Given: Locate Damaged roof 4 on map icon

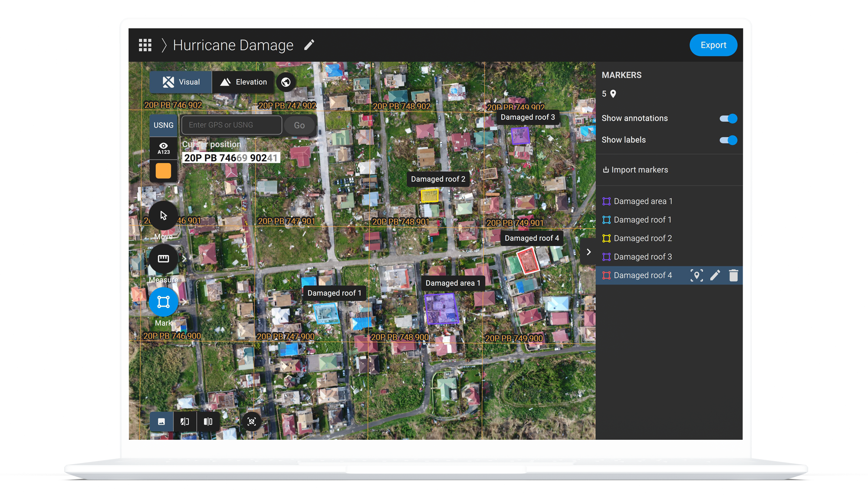Looking at the screenshot, I should click(x=697, y=275).
